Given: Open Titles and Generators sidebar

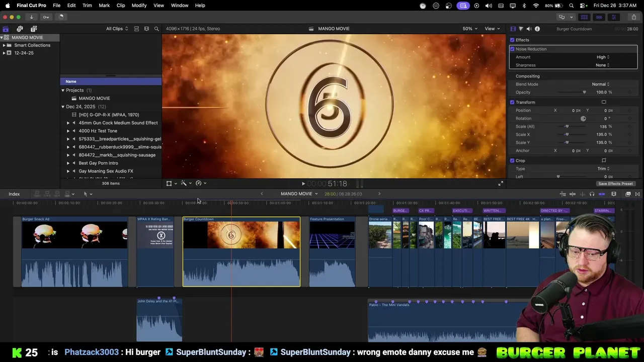Looking at the screenshot, I should click(x=34, y=29).
